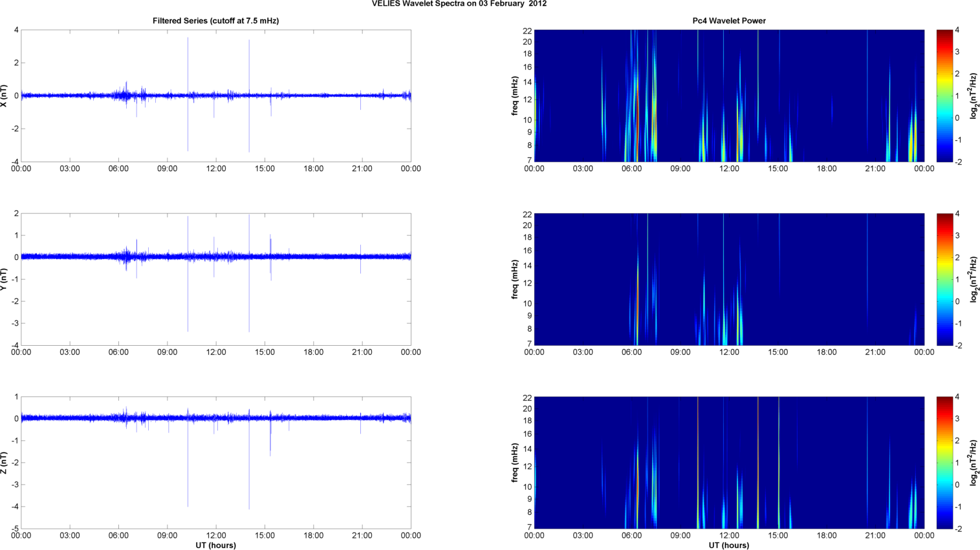Click the Z (nT) axis label
980x550 pixels.
(5, 463)
